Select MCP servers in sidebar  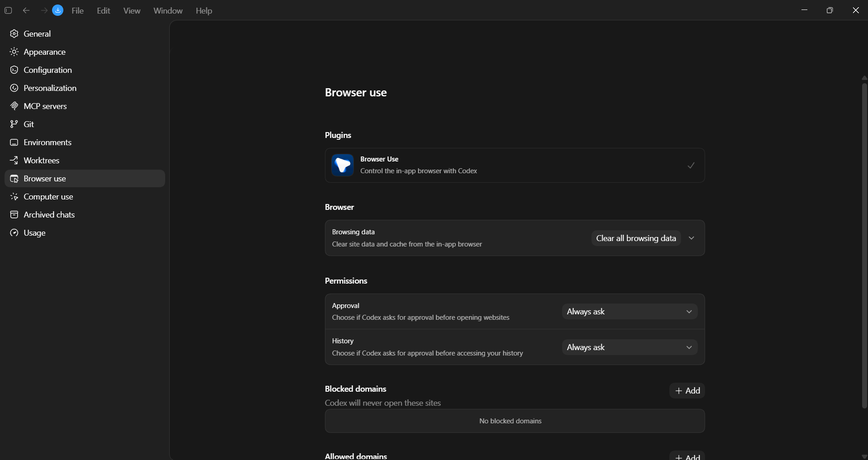pyautogui.click(x=85, y=106)
